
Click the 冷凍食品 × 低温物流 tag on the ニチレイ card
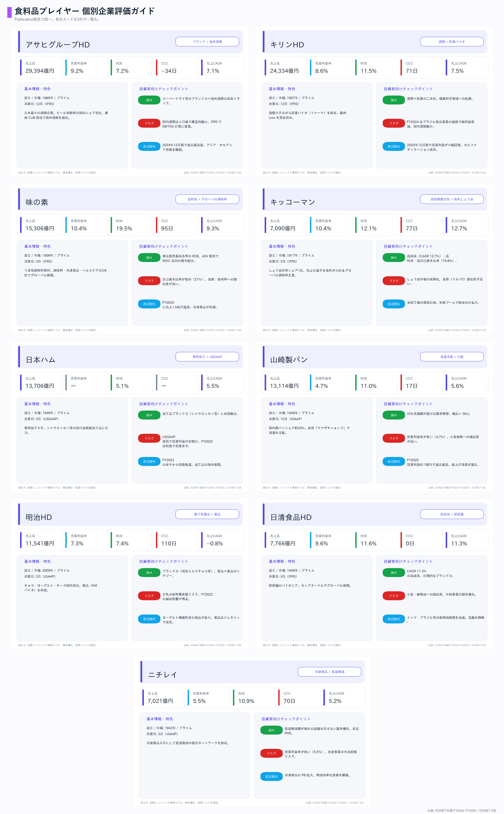pos(329,672)
